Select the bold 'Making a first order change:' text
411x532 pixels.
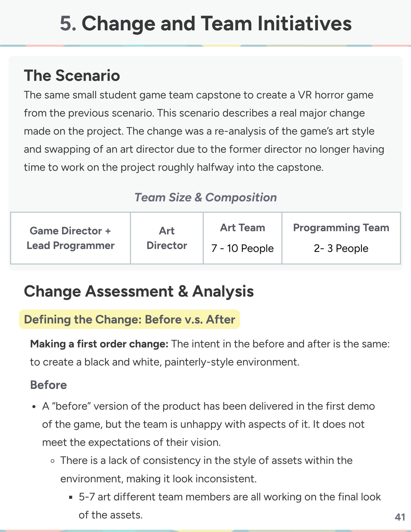coord(99,344)
